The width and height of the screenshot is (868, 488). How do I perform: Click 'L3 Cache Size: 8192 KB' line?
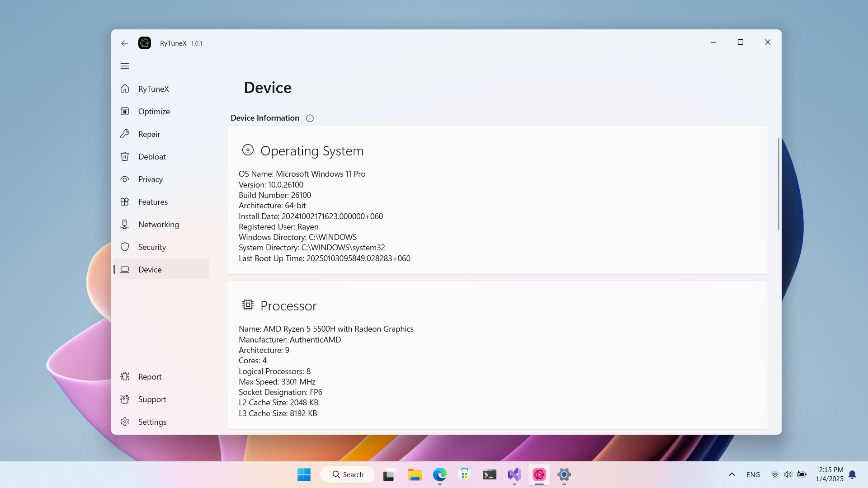tap(278, 413)
